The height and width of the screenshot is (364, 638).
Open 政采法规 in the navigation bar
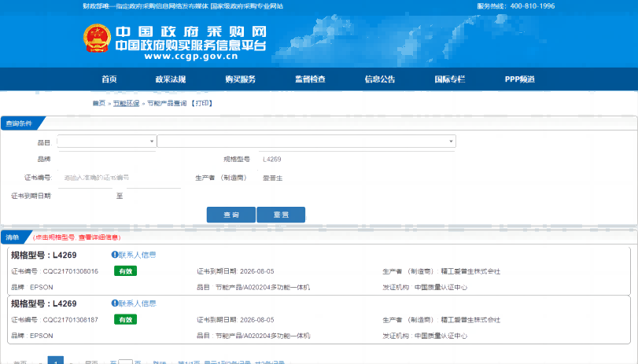(x=170, y=79)
